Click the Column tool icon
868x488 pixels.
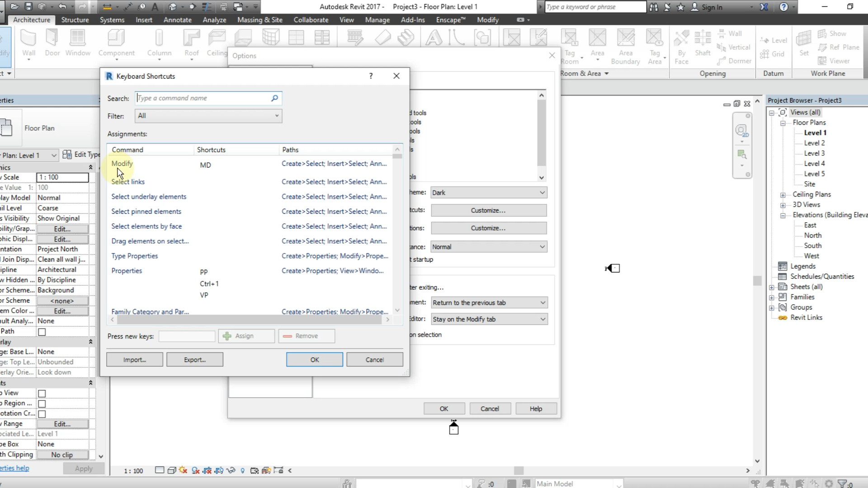pos(159,38)
